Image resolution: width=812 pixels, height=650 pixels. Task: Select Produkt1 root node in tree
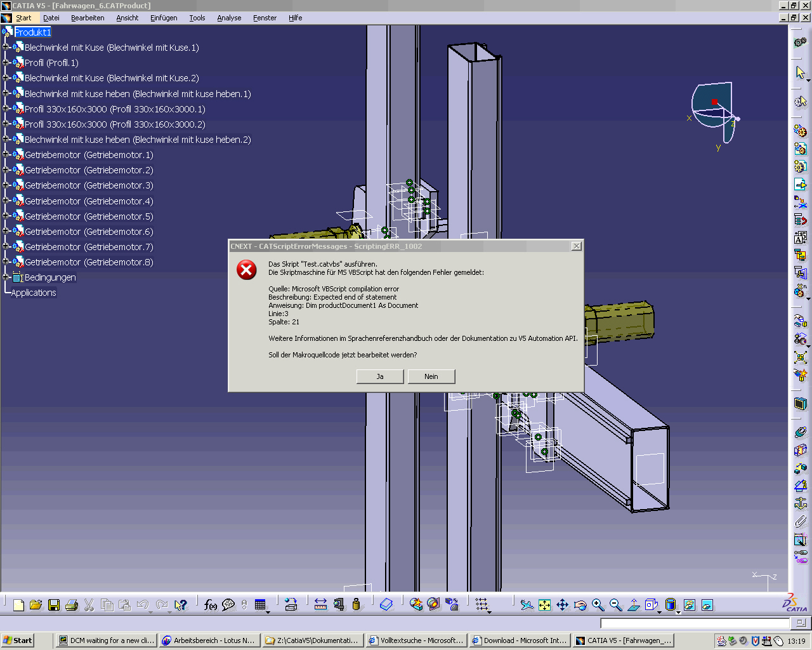point(32,32)
